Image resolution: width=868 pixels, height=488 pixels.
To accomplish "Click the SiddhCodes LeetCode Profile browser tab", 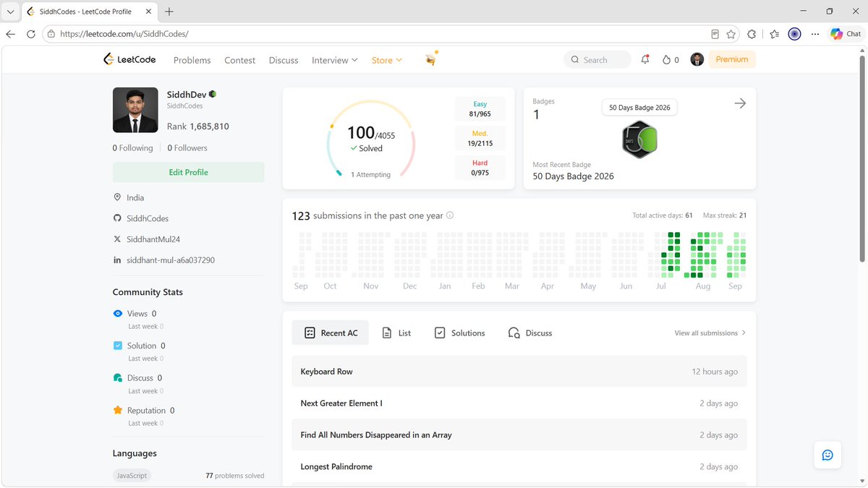I will tap(90, 12).
